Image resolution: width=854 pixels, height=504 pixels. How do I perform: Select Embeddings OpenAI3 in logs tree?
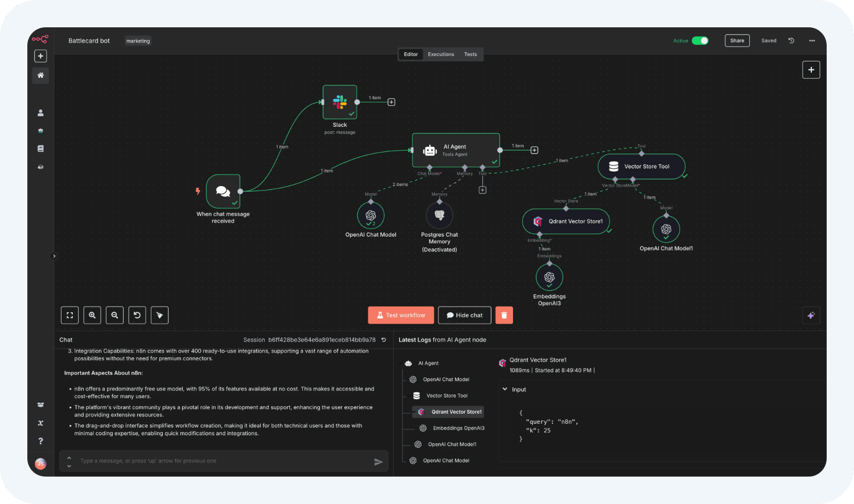458,428
